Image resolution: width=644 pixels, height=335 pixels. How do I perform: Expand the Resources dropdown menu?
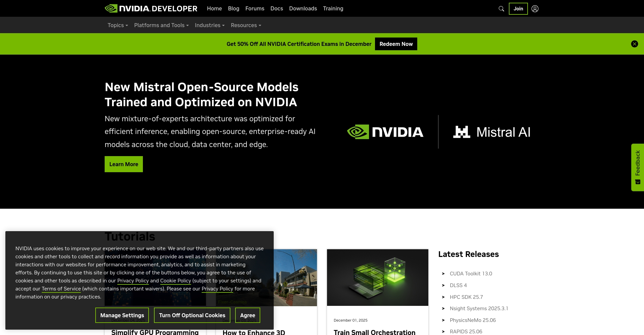[x=246, y=25]
